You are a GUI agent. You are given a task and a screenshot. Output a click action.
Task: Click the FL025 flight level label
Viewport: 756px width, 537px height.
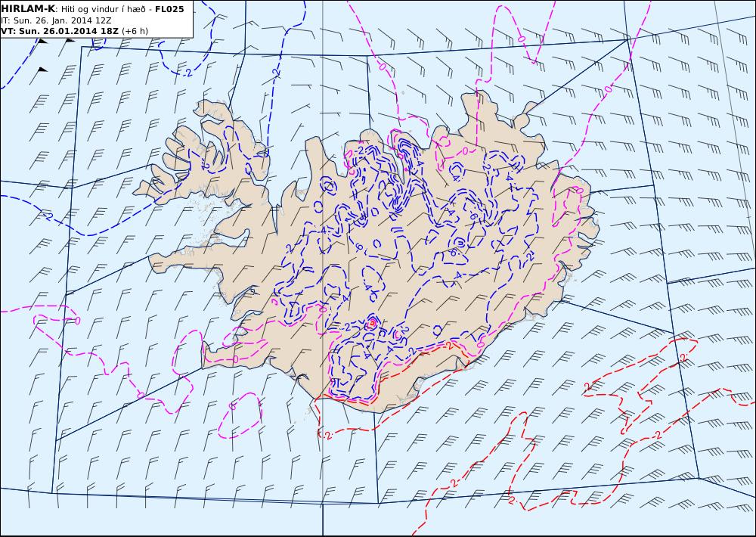tap(169, 9)
